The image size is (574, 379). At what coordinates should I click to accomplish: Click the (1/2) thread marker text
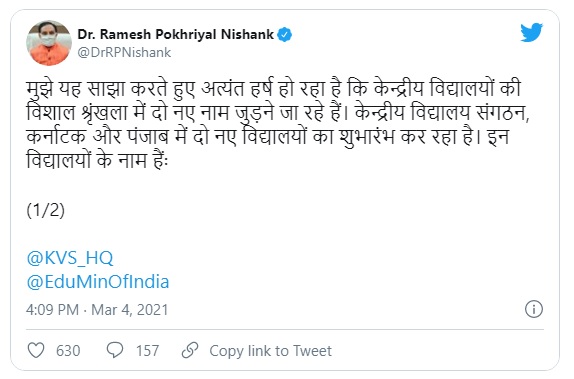46,211
